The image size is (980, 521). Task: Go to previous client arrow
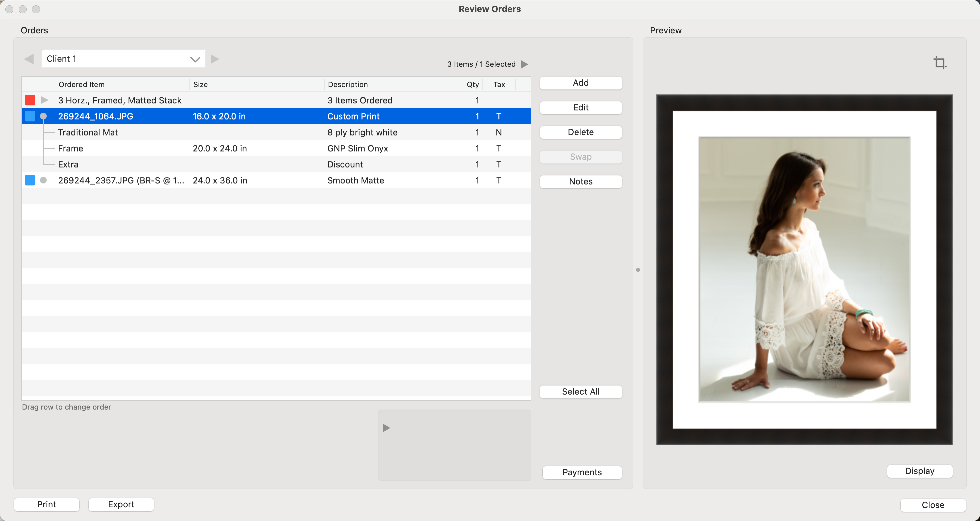pos(29,59)
